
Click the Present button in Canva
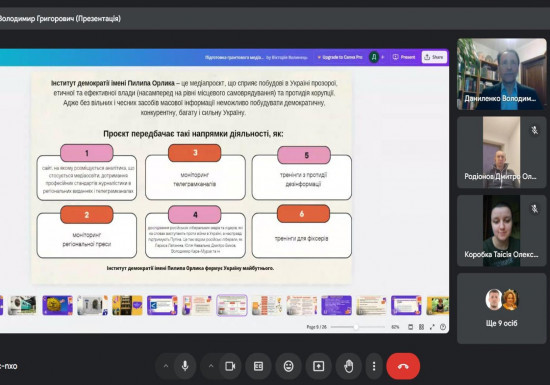click(404, 57)
